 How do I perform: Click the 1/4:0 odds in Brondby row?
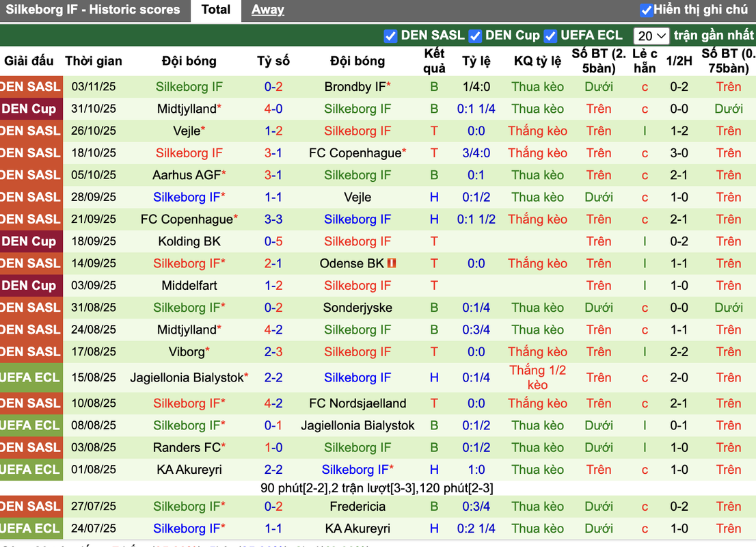tap(476, 87)
